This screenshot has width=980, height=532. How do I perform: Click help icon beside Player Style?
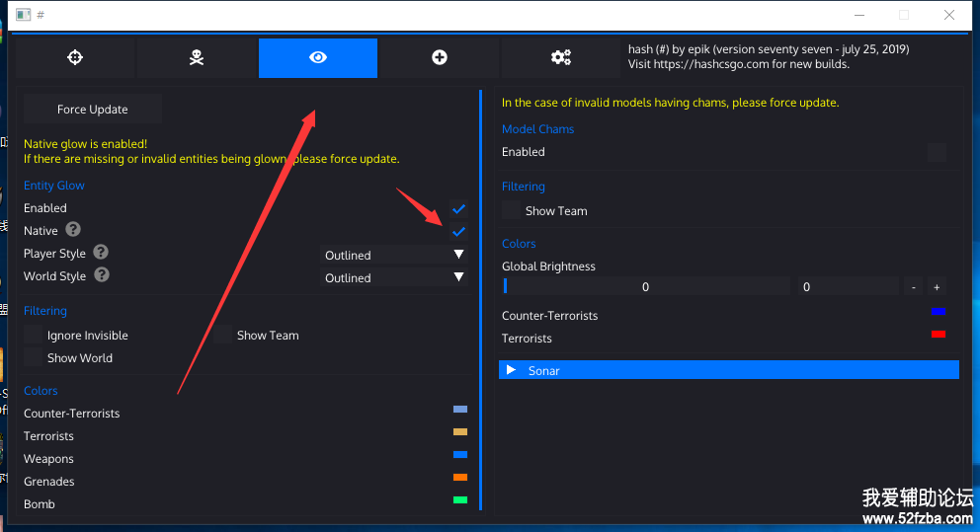tap(101, 253)
